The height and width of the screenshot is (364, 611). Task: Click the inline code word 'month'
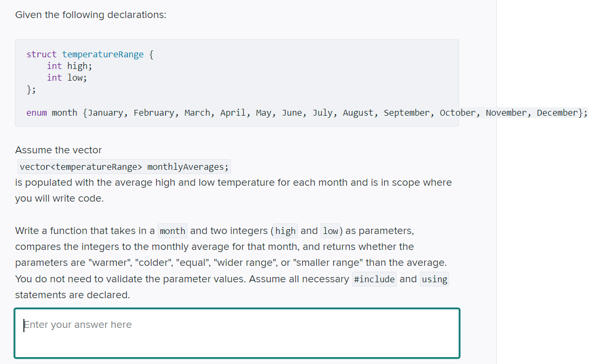[x=173, y=231]
